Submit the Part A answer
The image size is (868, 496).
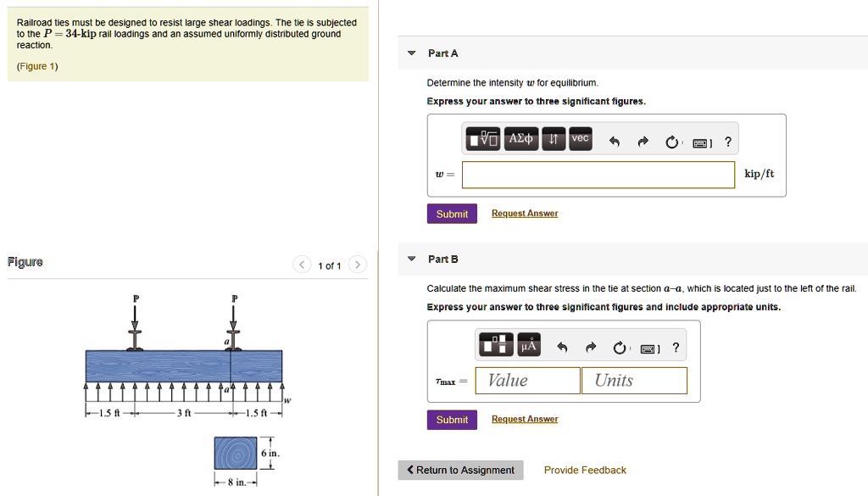tap(452, 214)
